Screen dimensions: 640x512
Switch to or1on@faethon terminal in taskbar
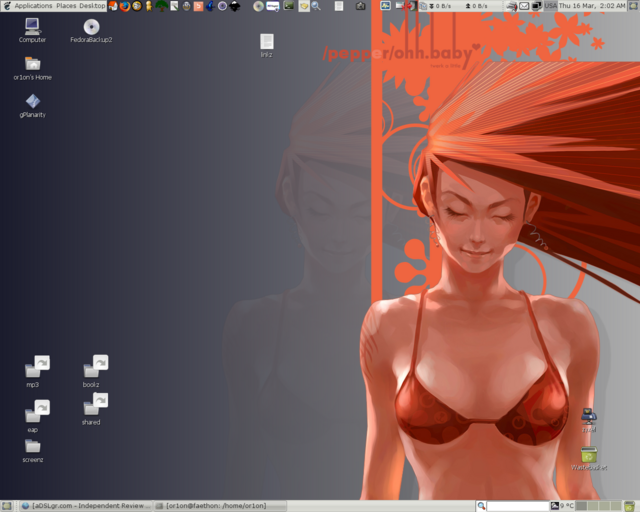point(220,506)
